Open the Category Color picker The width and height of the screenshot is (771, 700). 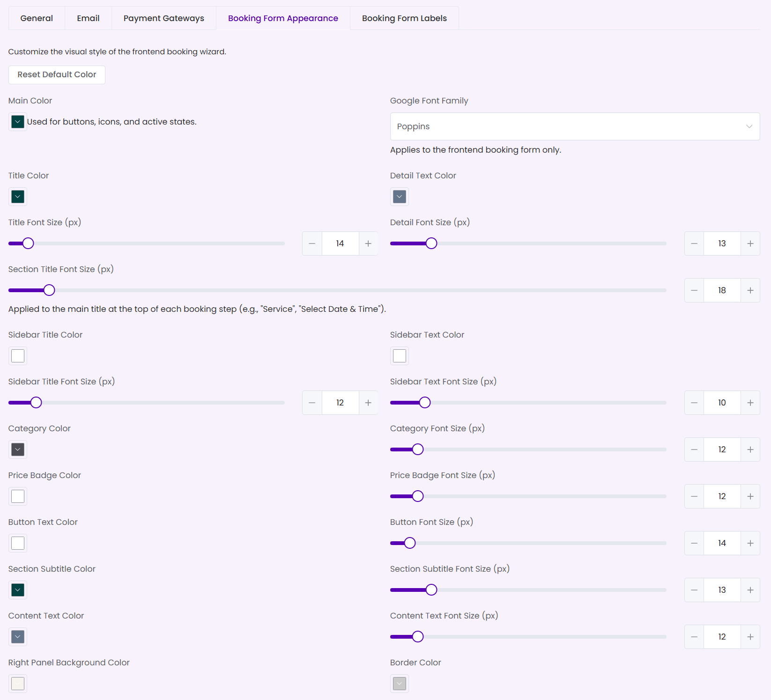click(18, 449)
